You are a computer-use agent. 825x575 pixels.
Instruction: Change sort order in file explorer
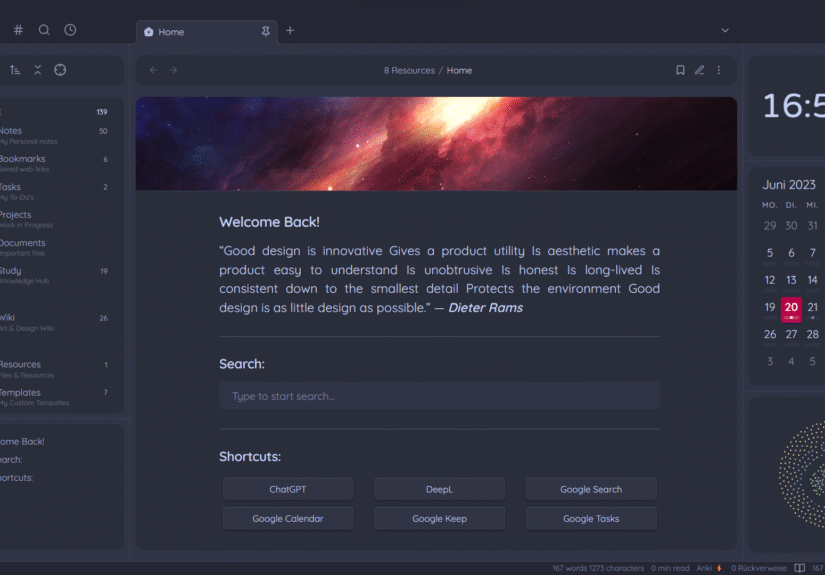[x=15, y=70]
